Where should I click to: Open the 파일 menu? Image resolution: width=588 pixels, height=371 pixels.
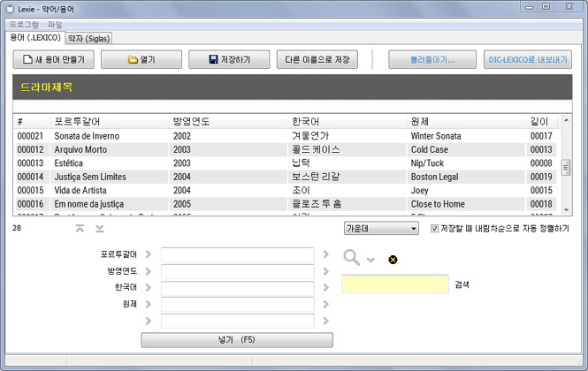pos(55,25)
